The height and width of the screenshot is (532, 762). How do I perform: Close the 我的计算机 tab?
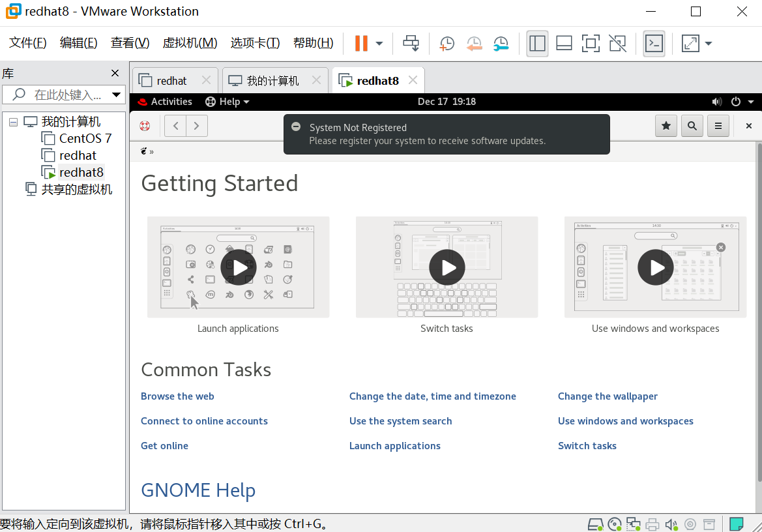click(x=316, y=80)
